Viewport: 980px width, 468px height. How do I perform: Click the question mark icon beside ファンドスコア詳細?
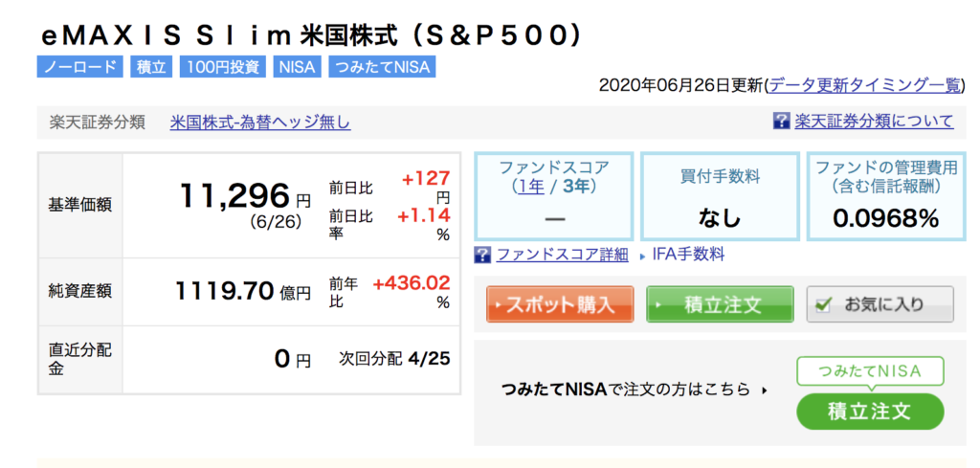482,255
